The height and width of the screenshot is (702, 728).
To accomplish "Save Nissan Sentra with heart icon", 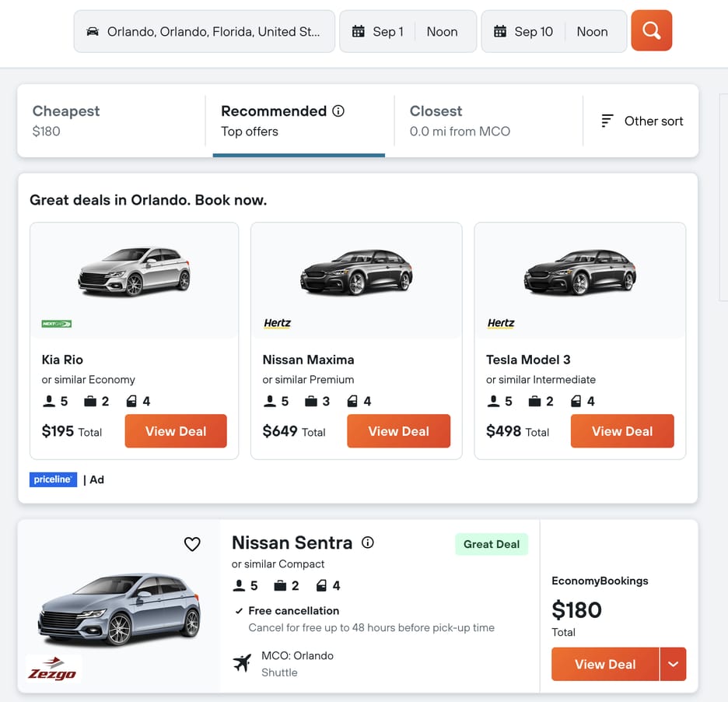I will point(192,544).
